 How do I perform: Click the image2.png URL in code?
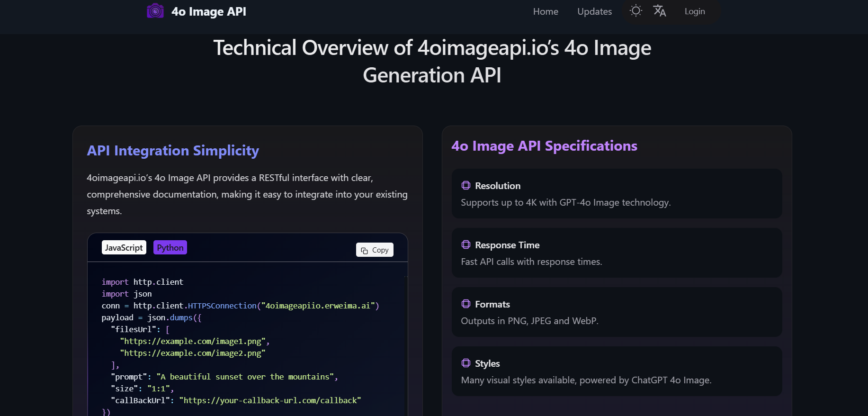192,353
